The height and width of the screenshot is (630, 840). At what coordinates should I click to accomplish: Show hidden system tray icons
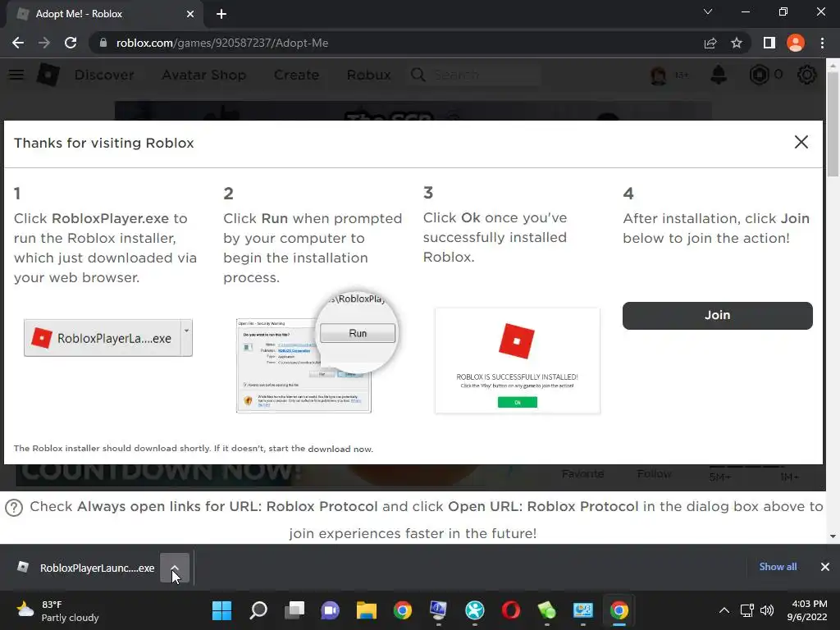tap(724, 610)
